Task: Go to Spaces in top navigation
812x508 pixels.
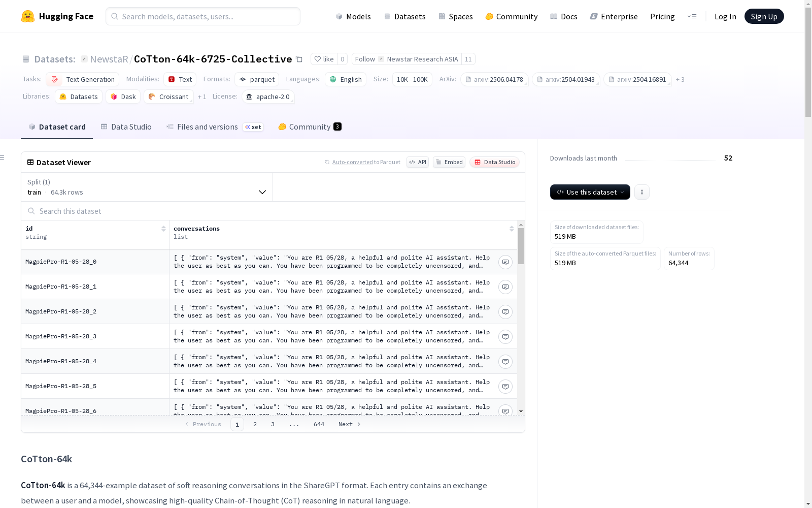Action: click(x=456, y=16)
